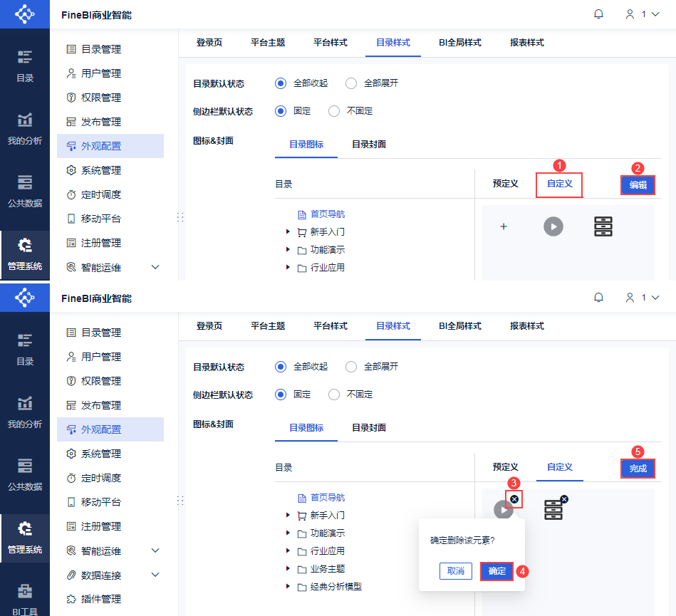Click 取消 in the delete confirmation popup
The height and width of the screenshot is (616, 676).
pos(456,571)
